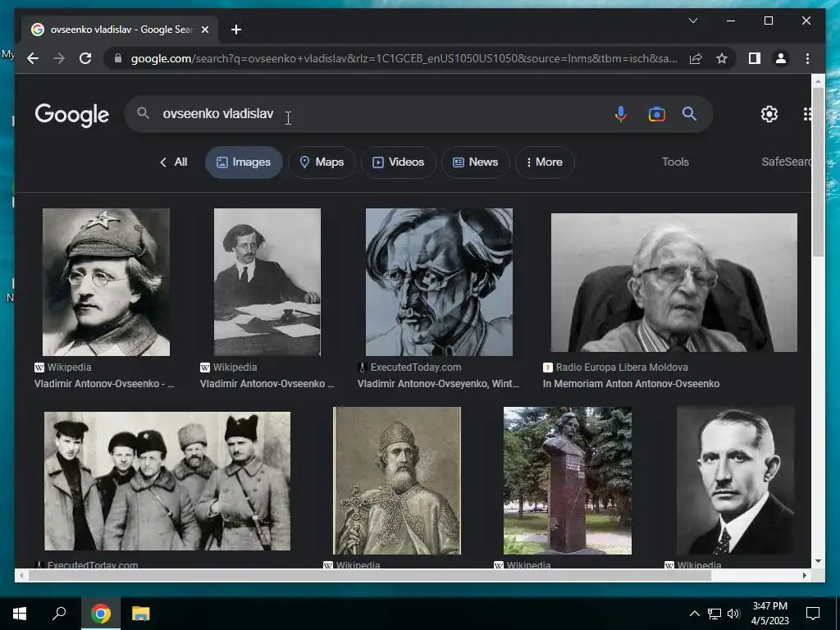The width and height of the screenshot is (840, 630).
Task: Expand the More search categories
Action: (x=545, y=162)
